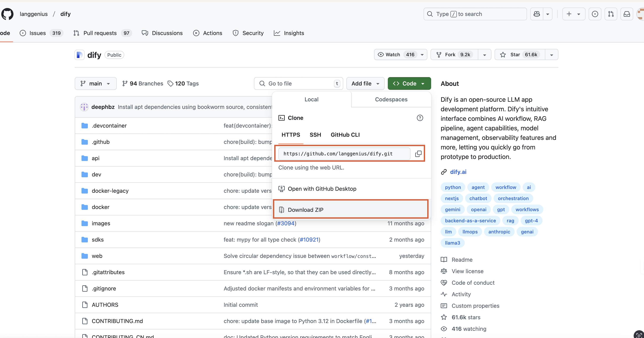
Task: Click the Go to file input field
Action: click(298, 83)
